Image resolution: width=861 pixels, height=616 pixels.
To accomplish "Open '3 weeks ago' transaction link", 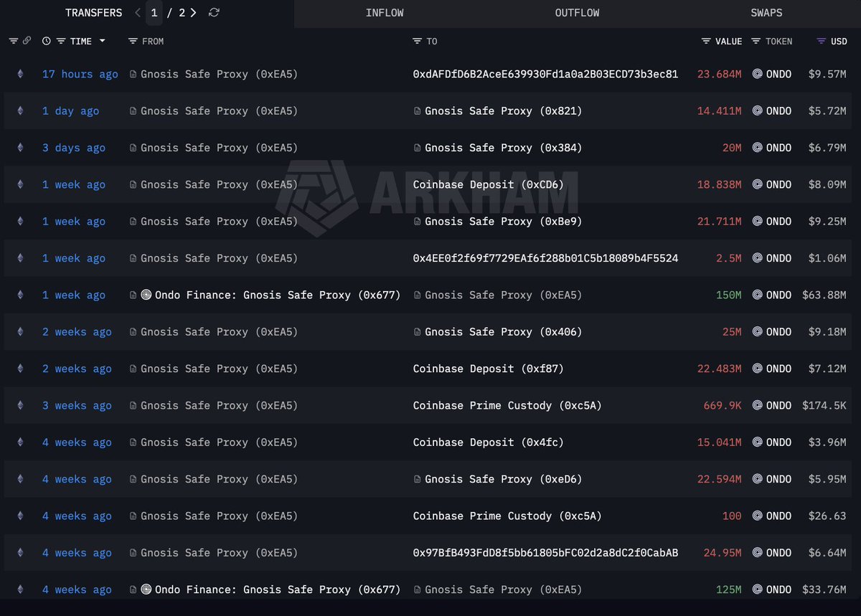I will tap(77, 405).
